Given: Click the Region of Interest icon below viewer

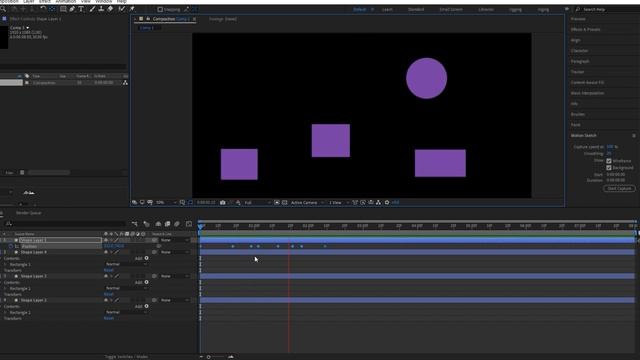Looking at the screenshot, I should tap(277, 202).
